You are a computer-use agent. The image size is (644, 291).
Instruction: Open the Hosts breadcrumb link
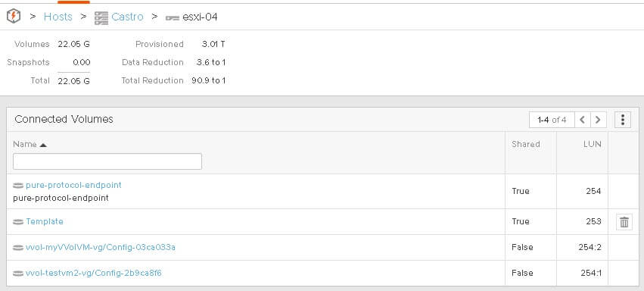(58, 17)
